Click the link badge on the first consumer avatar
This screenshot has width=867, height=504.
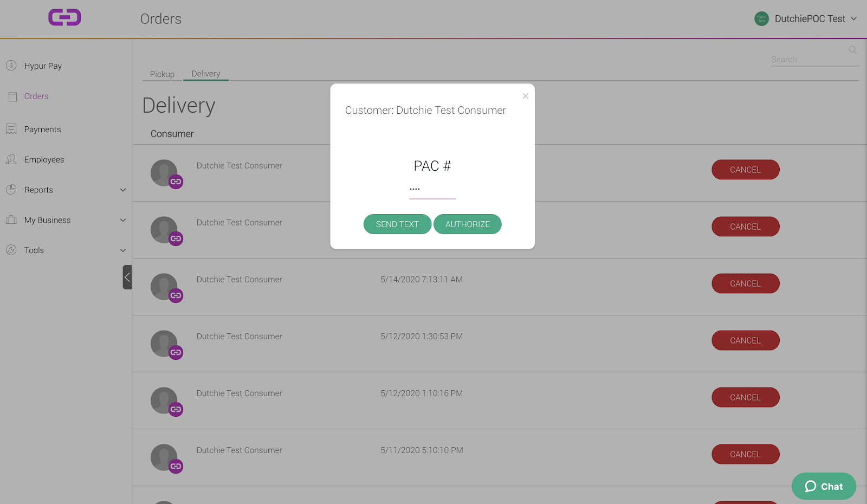coord(176,182)
